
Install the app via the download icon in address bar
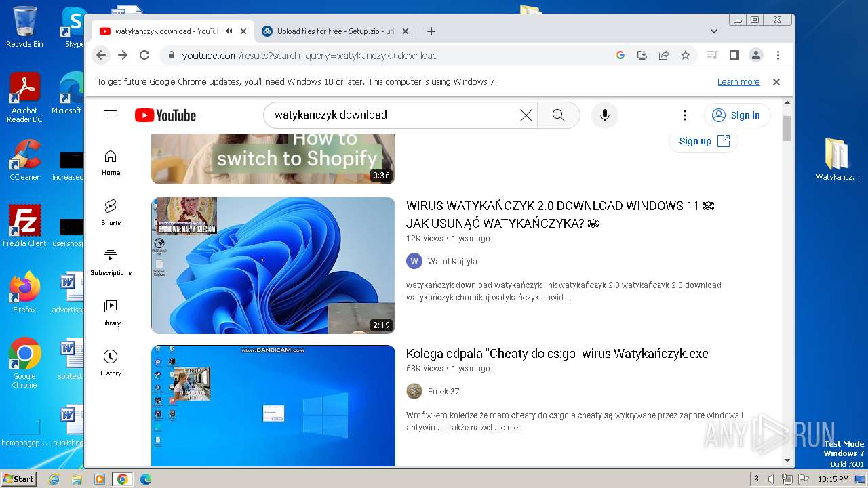(x=642, y=55)
